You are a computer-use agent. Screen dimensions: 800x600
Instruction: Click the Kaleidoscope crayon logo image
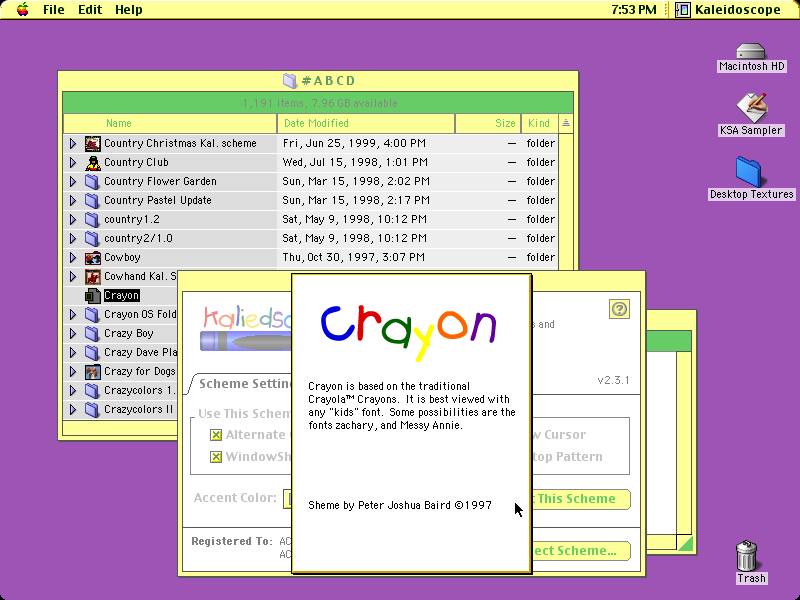pos(246,328)
